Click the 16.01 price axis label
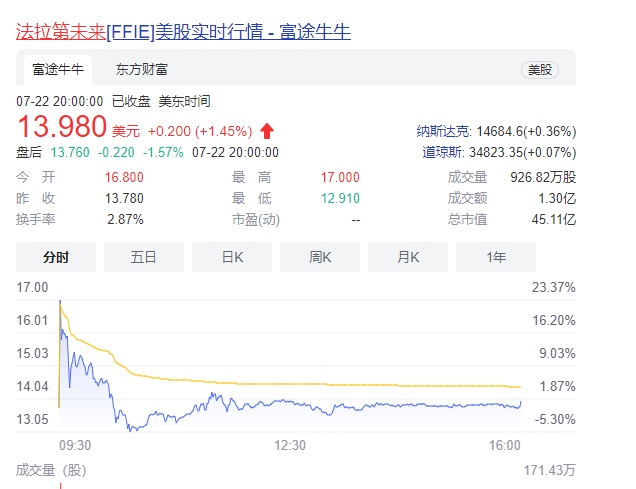 click(x=32, y=320)
